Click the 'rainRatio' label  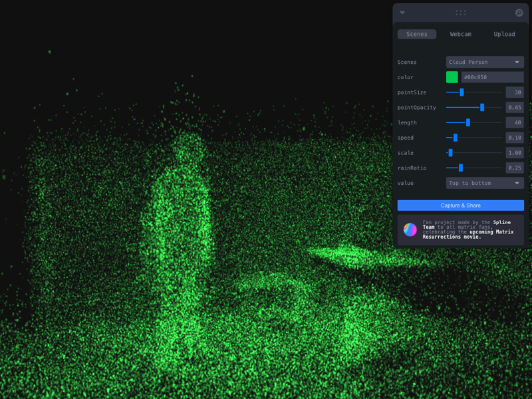pos(412,168)
